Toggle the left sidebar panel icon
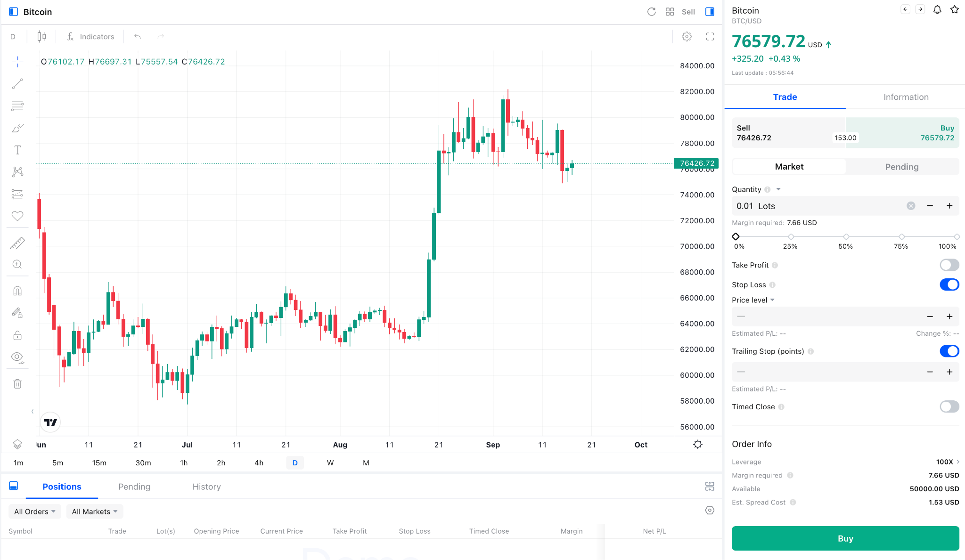The height and width of the screenshot is (560, 965). [x=14, y=12]
